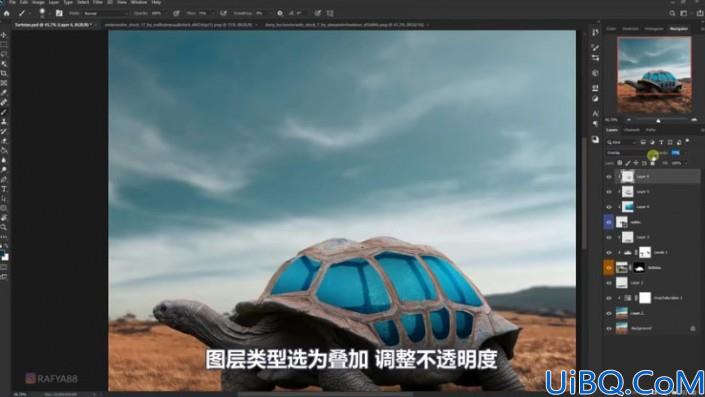This screenshot has width=705, height=397.
Task: Open the layer Fill dropdown arrow
Action: coord(685,163)
